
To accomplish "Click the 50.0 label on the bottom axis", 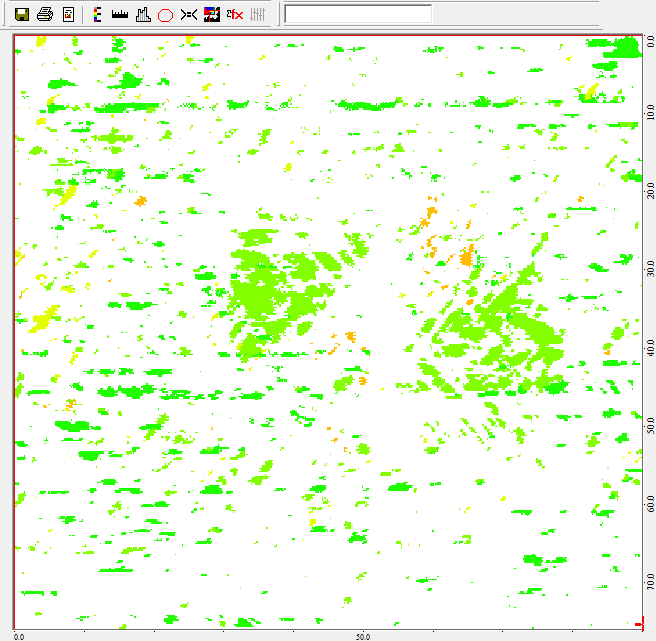I will tap(363, 636).
